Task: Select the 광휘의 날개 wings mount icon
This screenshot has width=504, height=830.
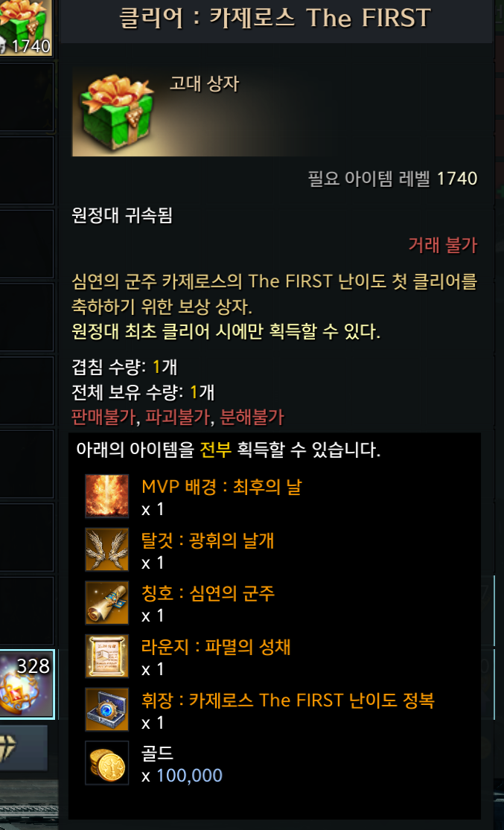Action: pyautogui.click(x=107, y=549)
